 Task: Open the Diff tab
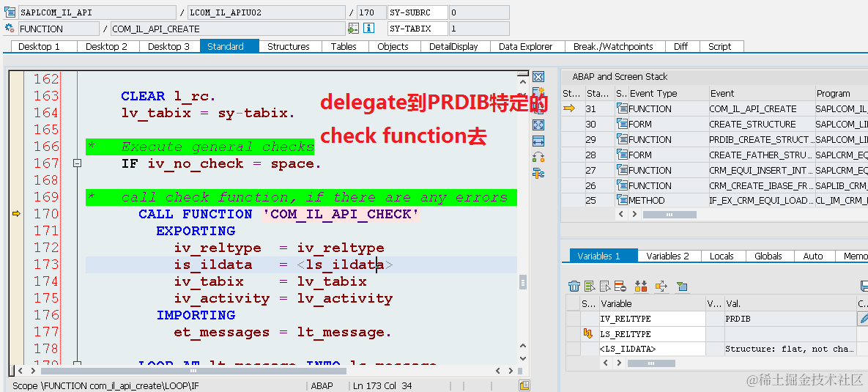point(681,46)
